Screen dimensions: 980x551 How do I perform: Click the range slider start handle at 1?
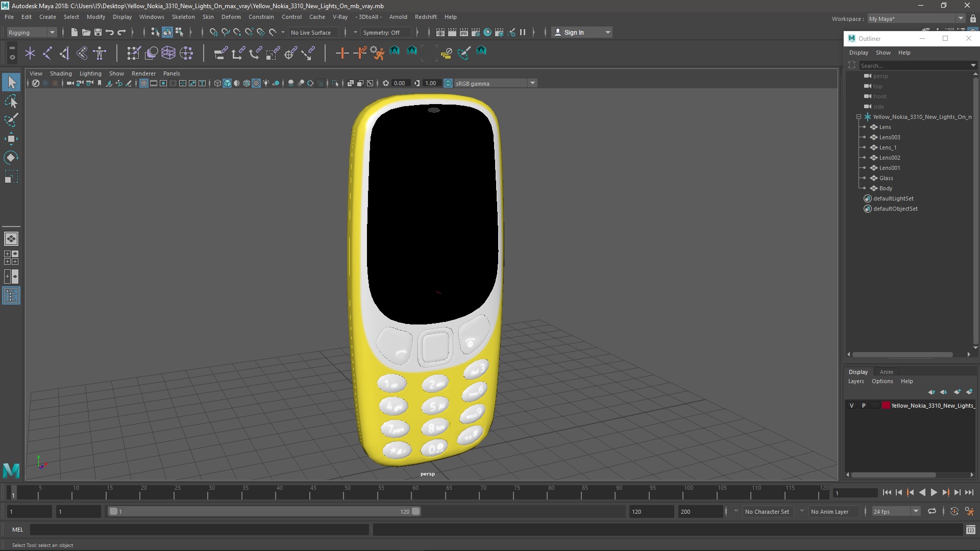pyautogui.click(x=113, y=511)
